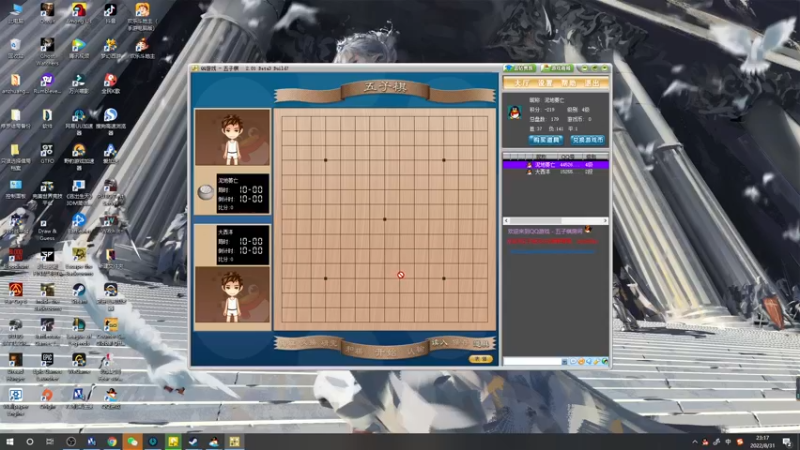Select the Origin desktop icon
Viewport: 800px width, 450px height.
[x=47, y=398]
